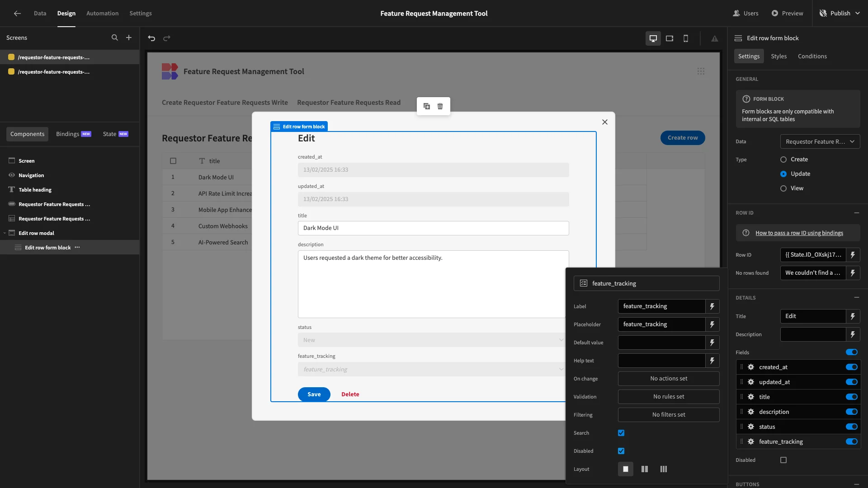Open bindings for Help text
This screenshot has width=868, height=488.
(x=712, y=361)
